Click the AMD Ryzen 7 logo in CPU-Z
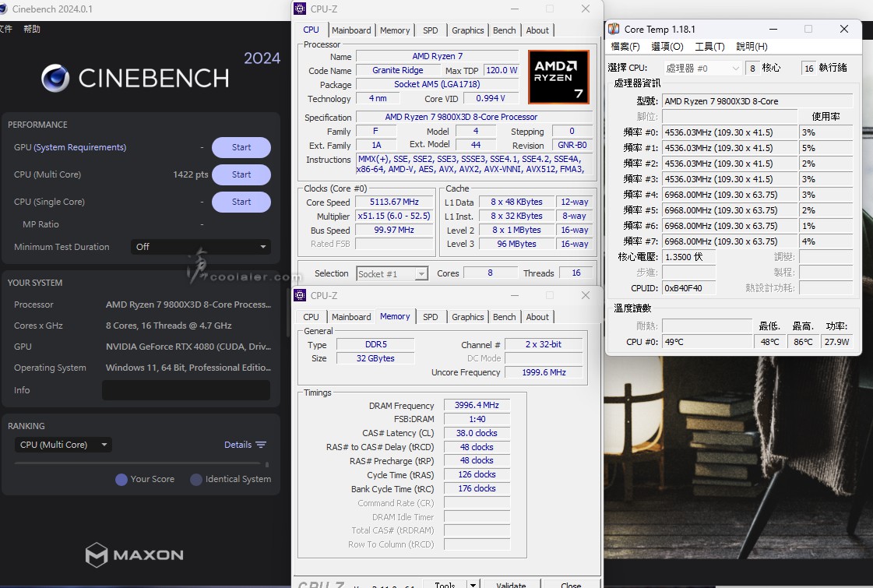Screen dimensions: 873x588 click(558, 77)
